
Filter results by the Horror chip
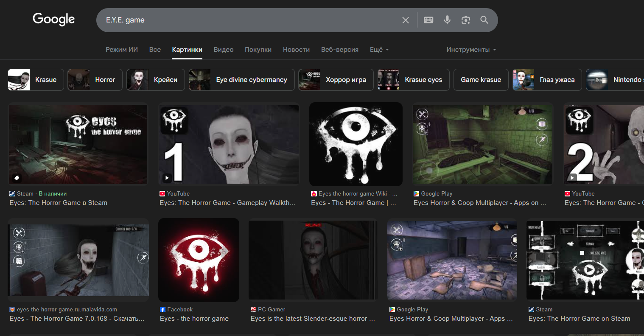95,80
